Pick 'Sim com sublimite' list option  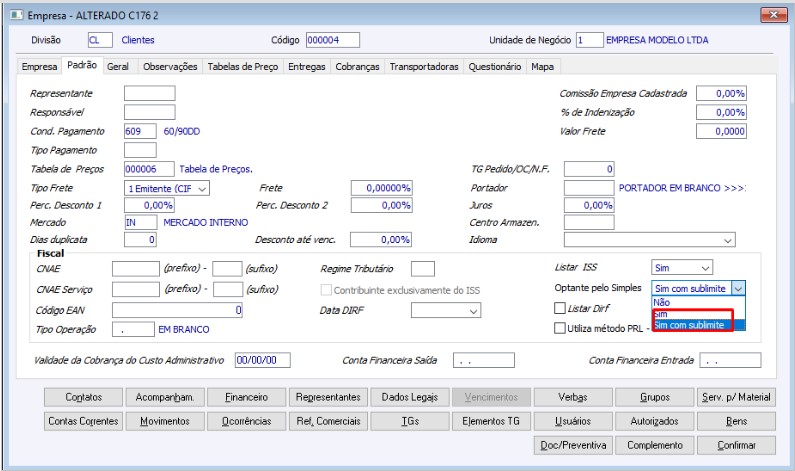click(698, 325)
